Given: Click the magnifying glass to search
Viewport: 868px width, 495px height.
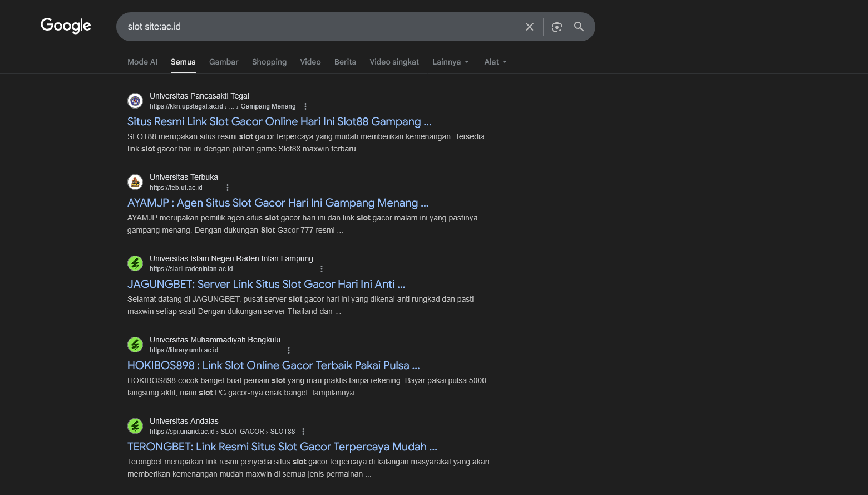Looking at the screenshot, I should (579, 26).
